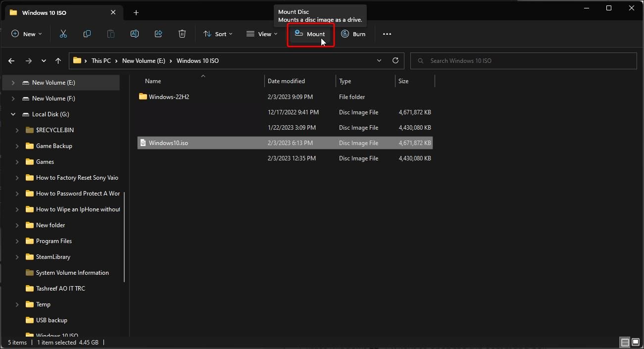The image size is (644, 349).
Task: Click the Games folder icon in sidebar
Action: (x=29, y=162)
